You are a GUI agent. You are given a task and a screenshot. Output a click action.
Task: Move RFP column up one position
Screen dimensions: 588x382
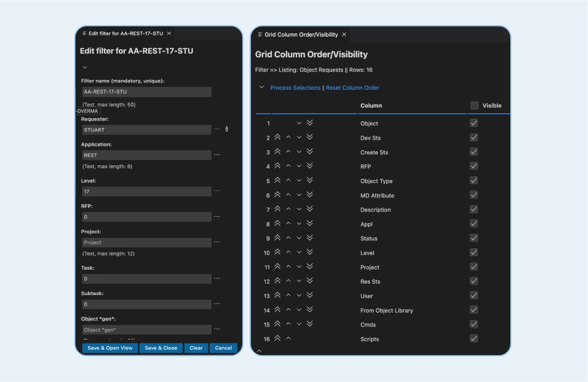tap(288, 166)
